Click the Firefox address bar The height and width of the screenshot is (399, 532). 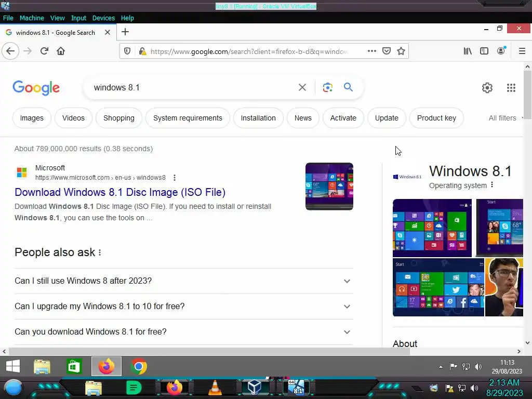[x=249, y=51]
